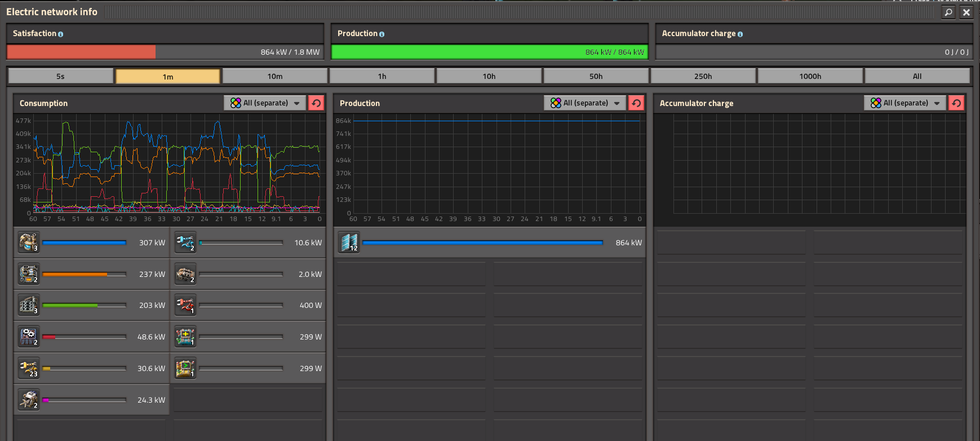
Task: Expand Accumulator charge All (separate) dropdown
Action: 905,103
